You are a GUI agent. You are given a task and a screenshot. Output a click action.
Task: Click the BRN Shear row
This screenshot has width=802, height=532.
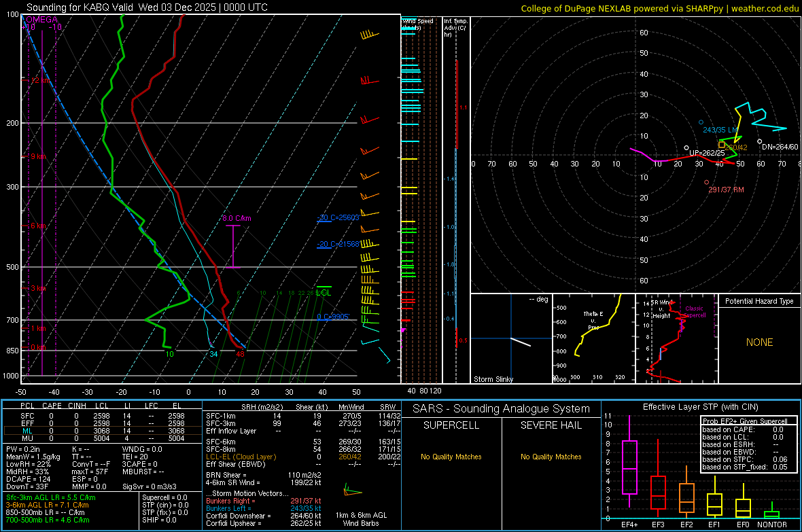(x=264, y=475)
